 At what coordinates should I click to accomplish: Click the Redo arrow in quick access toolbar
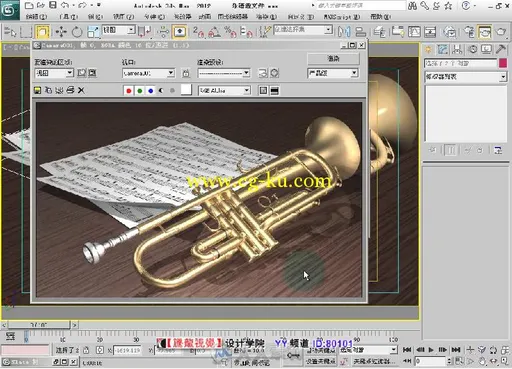click(x=82, y=5)
